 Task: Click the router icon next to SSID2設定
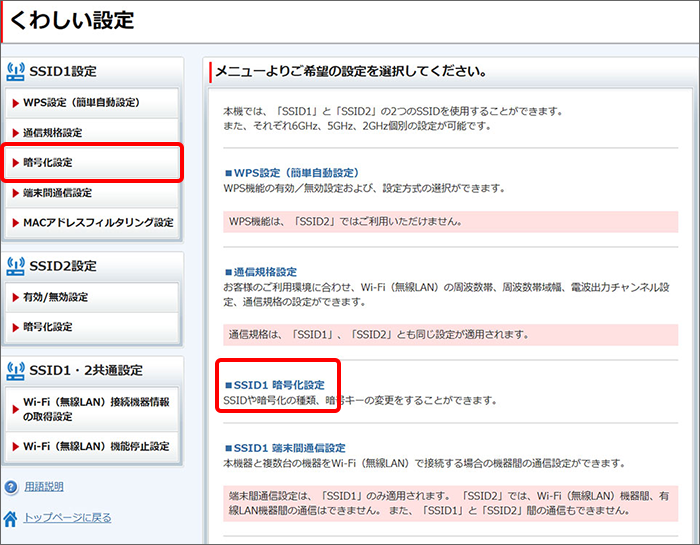point(16,266)
